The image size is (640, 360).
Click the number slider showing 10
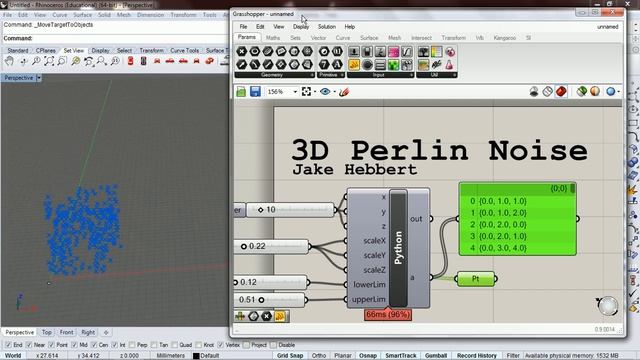pos(291,210)
